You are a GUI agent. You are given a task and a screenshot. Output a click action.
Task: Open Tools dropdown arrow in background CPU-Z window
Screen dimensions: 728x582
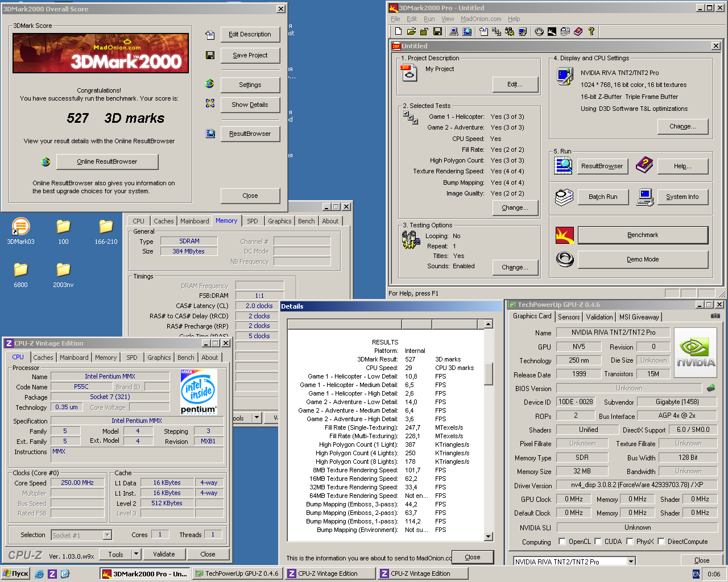[x=257, y=418]
